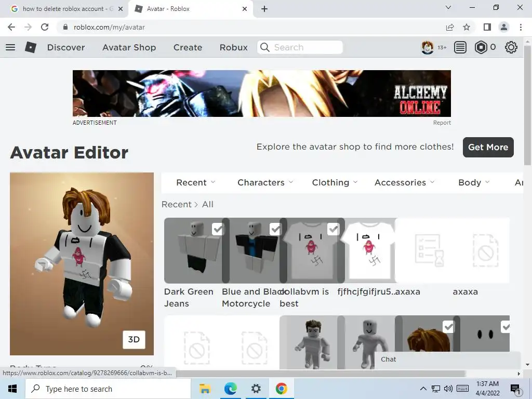Expand the Accessories dropdown
Viewport: 532px width, 399px height.
tap(404, 182)
